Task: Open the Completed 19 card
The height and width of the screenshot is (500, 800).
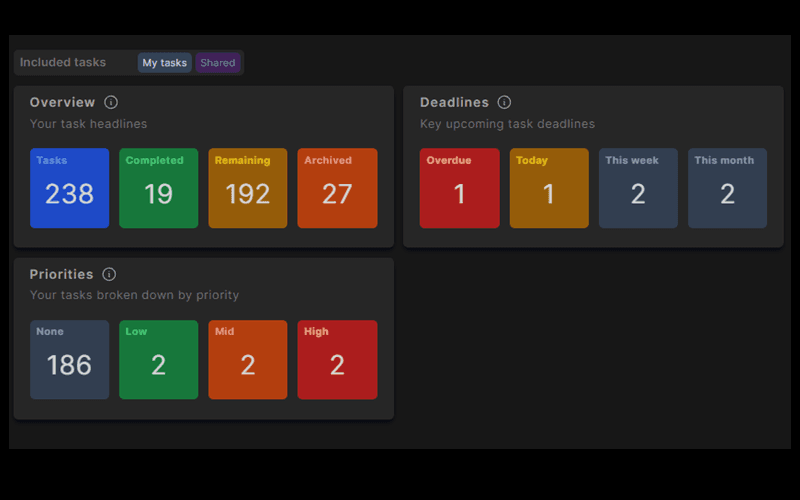Action: (159, 188)
